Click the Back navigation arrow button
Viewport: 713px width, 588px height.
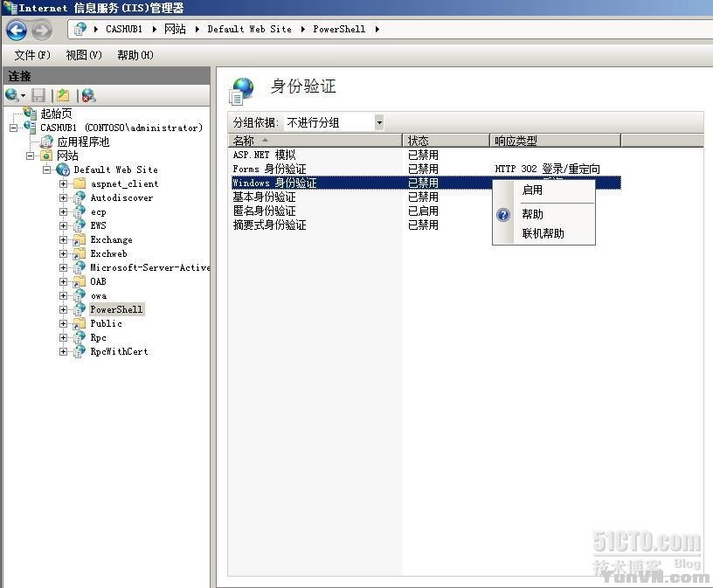17,31
